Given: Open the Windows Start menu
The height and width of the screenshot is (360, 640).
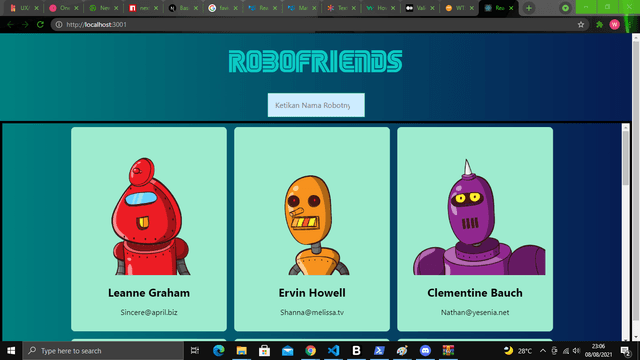Looking at the screenshot, I should tap(11, 351).
